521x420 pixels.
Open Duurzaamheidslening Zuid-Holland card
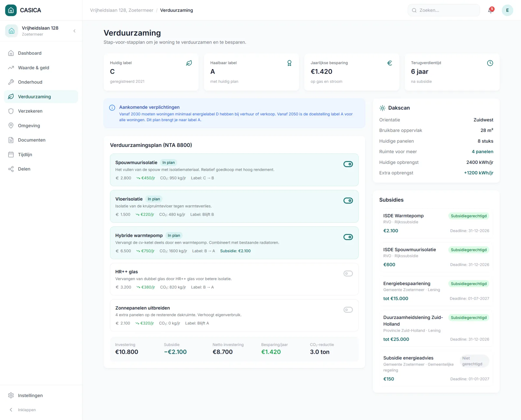click(x=436, y=328)
